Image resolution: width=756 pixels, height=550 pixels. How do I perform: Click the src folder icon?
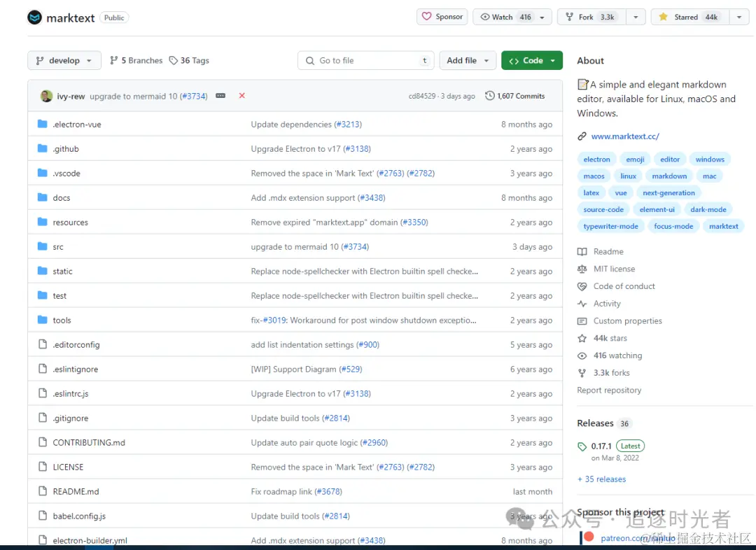pos(43,246)
